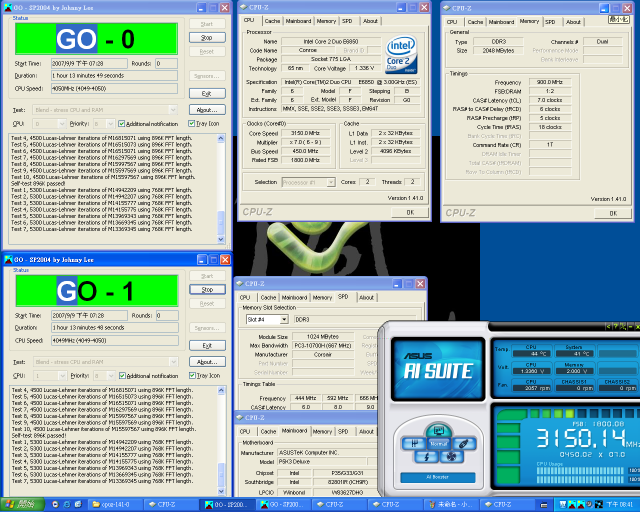Open the lightning bolt AI Booster icon
The height and width of the screenshot is (512, 640).
426,456
